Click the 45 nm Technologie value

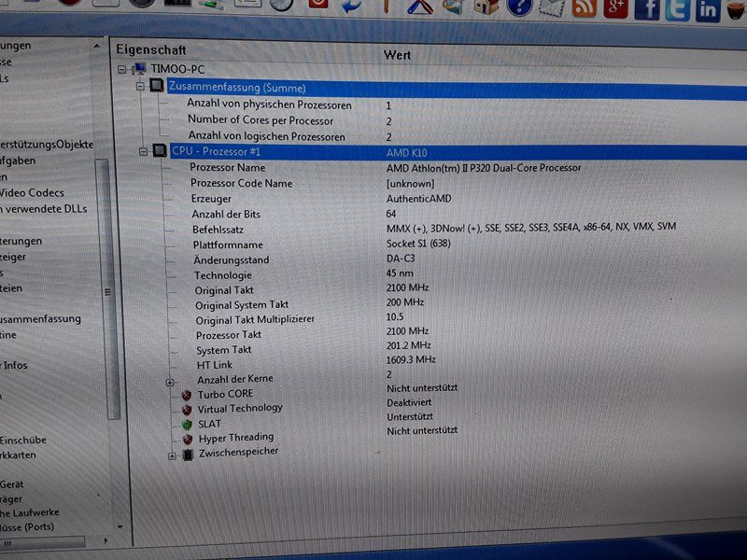click(x=400, y=273)
